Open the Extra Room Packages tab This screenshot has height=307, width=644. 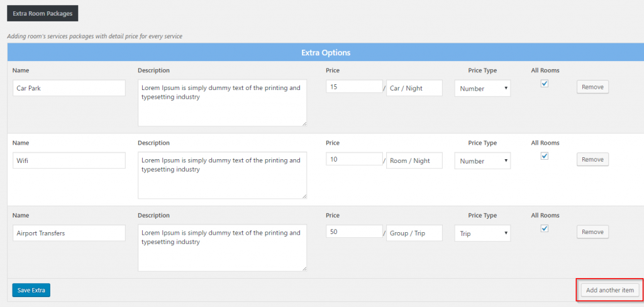42,13
